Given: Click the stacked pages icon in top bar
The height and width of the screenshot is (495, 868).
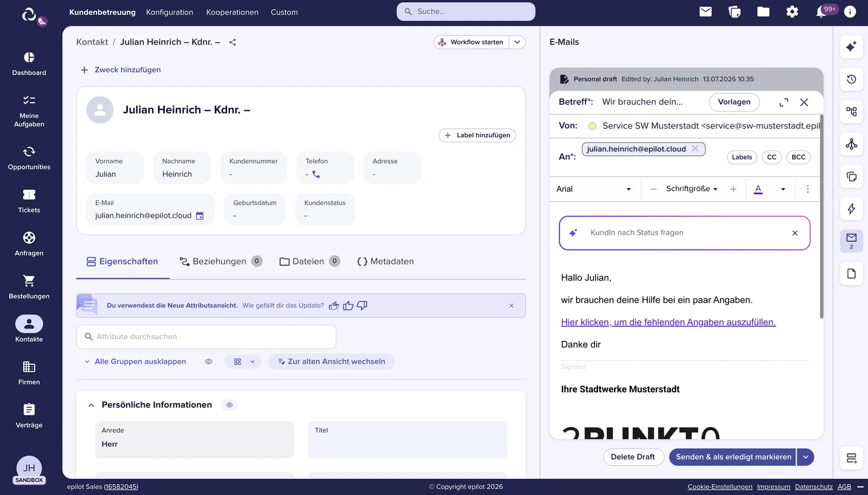Looking at the screenshot, I should coord(735,11).
